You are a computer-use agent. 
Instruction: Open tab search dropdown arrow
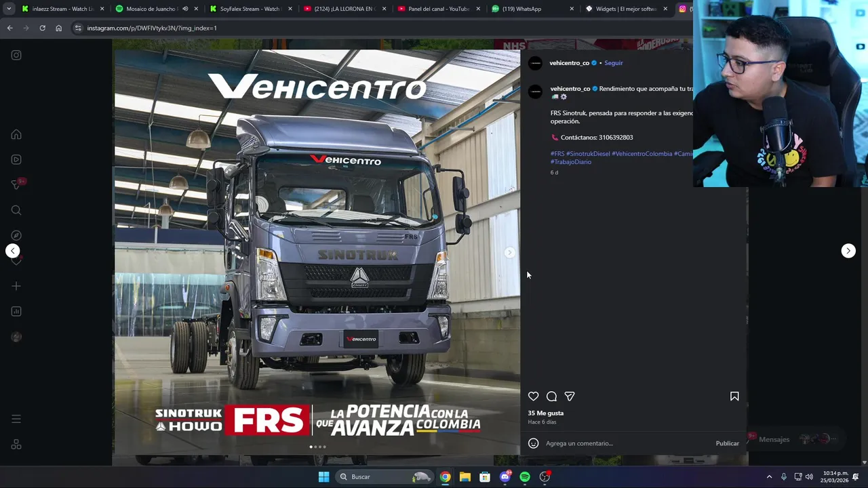(9, 9)
